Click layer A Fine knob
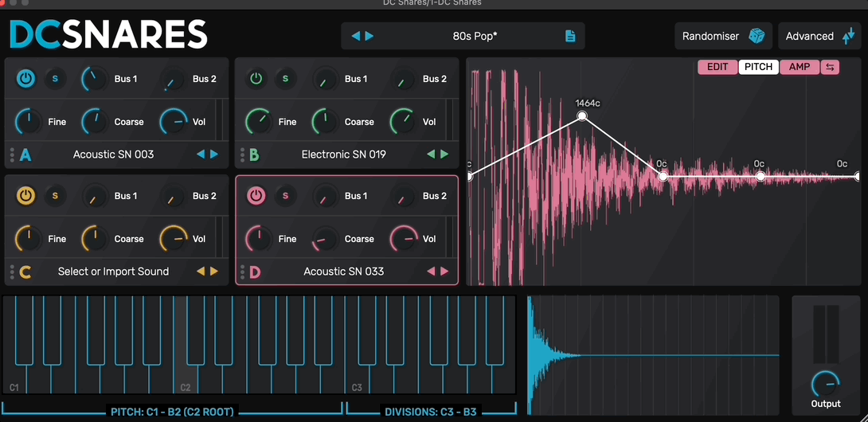 28,122
